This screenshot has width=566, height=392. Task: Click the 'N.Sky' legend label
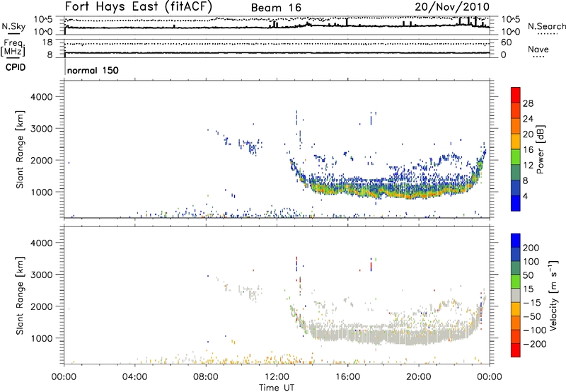[13, 26]
